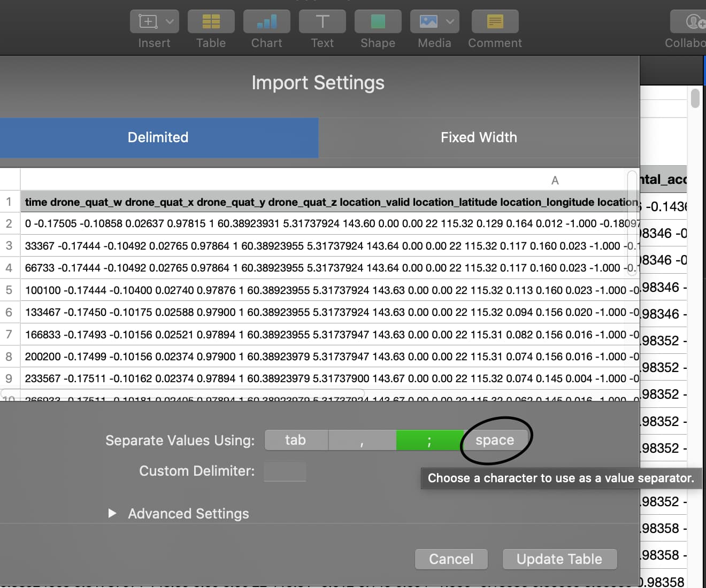
Task: Click the Media toolbar icon
Action: [428, 21]
